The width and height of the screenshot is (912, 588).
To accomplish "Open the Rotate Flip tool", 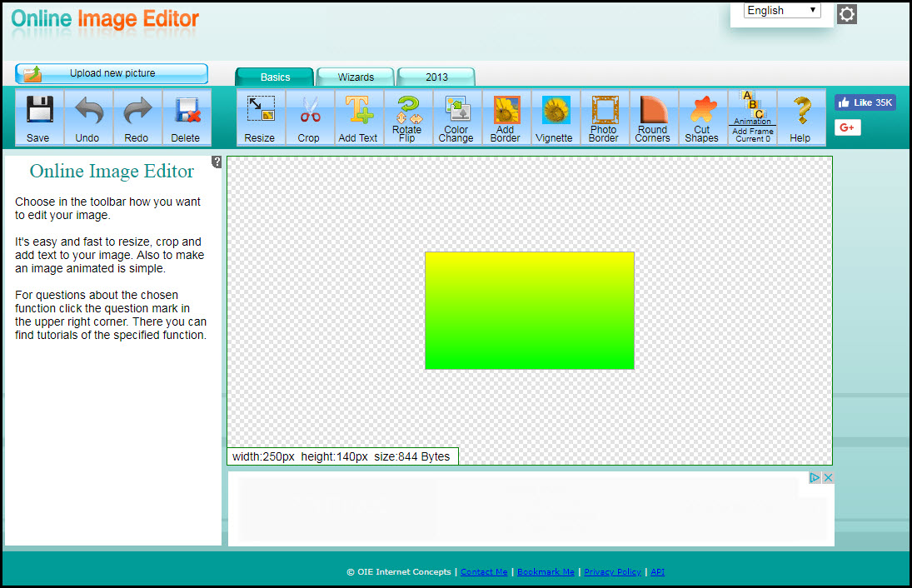I will pos(407,117).
